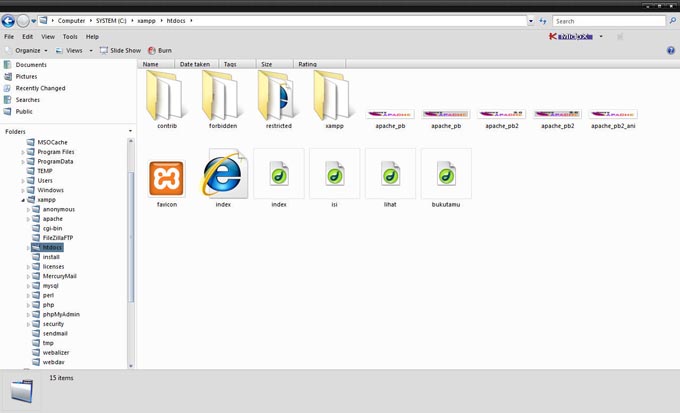Screen dimensions: 680x413
Task: Open the contrib folder
Action: pyautogui.click(x=167, y=100)
